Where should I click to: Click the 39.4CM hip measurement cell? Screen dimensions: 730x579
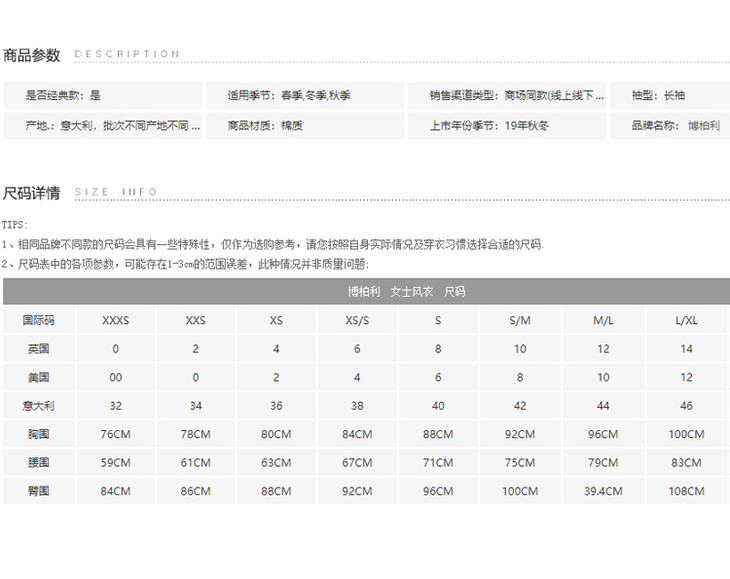pos(603,491)
